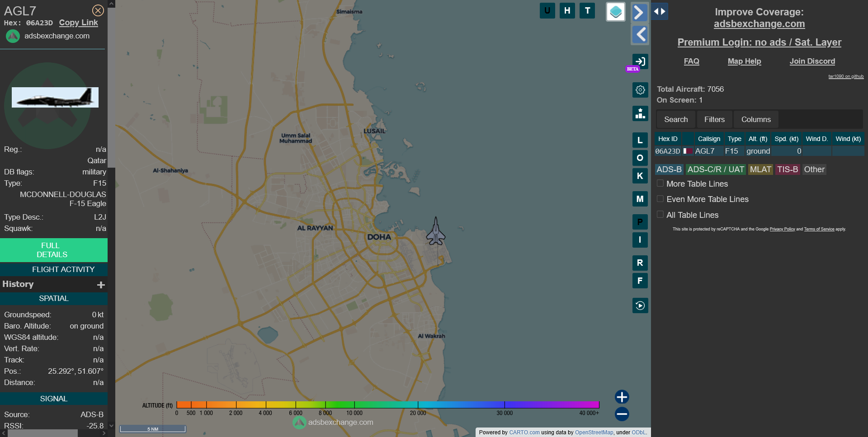Click the info panel horizontal scrollbar
Screen dimensions: 868x437
pos(42,433)
